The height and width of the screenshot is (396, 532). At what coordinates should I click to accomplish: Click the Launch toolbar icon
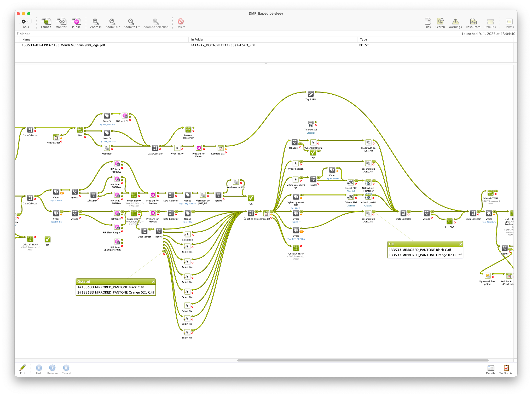pos(46,21)
